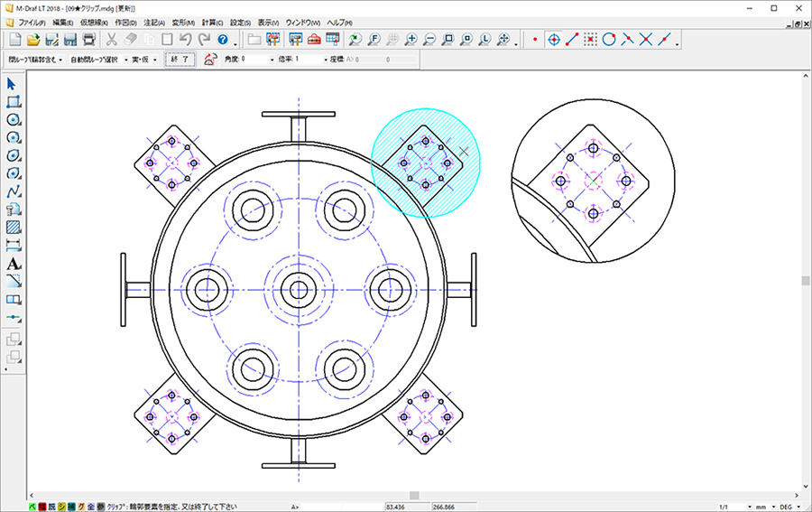Open the 角度 angle dropdown
The image size is (812, 512).
click(272, 61)
